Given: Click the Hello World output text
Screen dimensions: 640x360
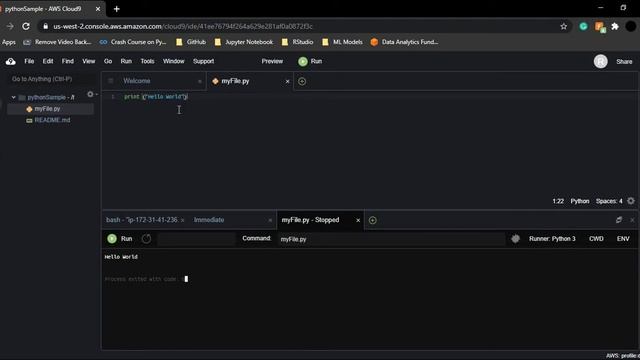Looking at the screenshot, I should click(121, 257).
